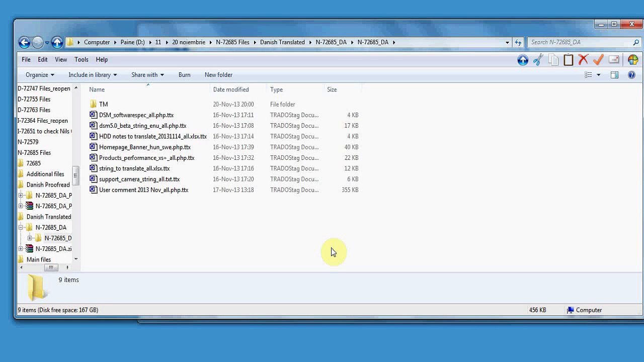
Task: Create a New folder
Action: (x=218, y=75)
